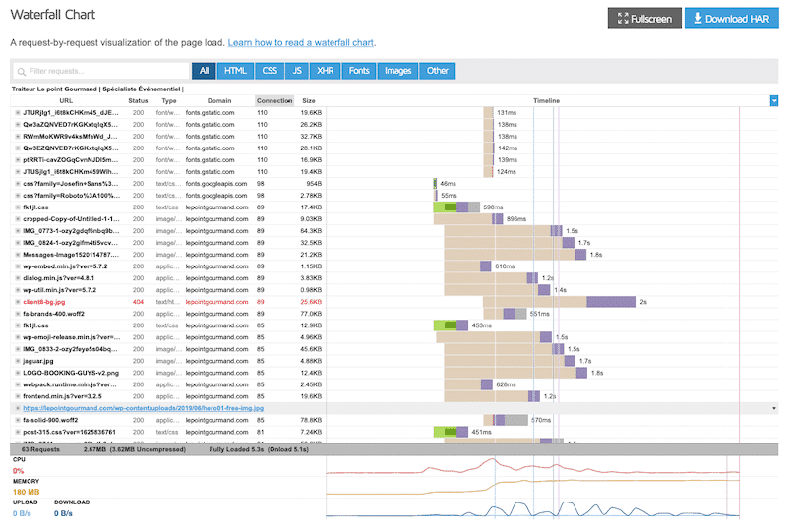Filter requests by HTML
The height and width of the screenshot is (532, 787).
[x=235, y=71]
